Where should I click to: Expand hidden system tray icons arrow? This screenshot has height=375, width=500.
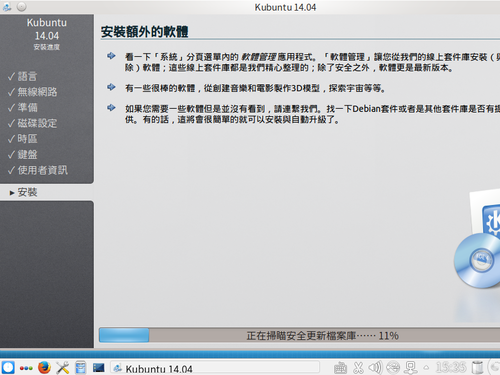(426, 368)
